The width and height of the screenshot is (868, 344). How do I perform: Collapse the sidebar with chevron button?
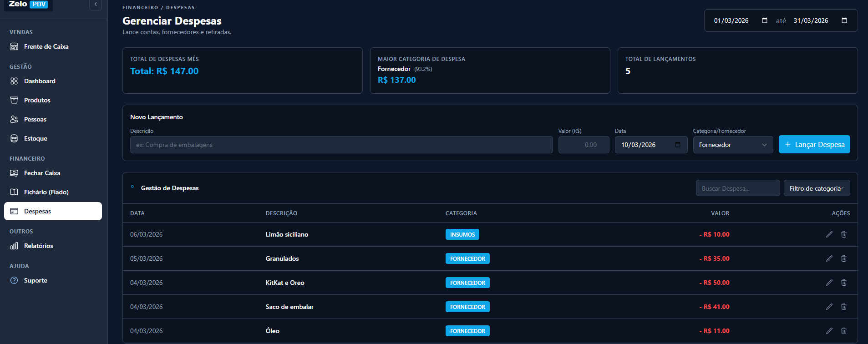pyautogui.click(x=96, y=4)
